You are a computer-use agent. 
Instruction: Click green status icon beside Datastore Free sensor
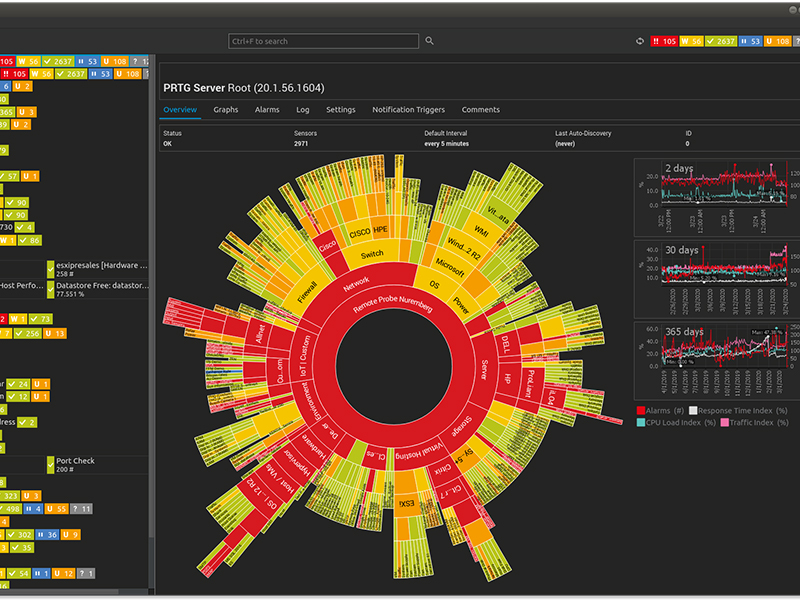coord(51,289)
